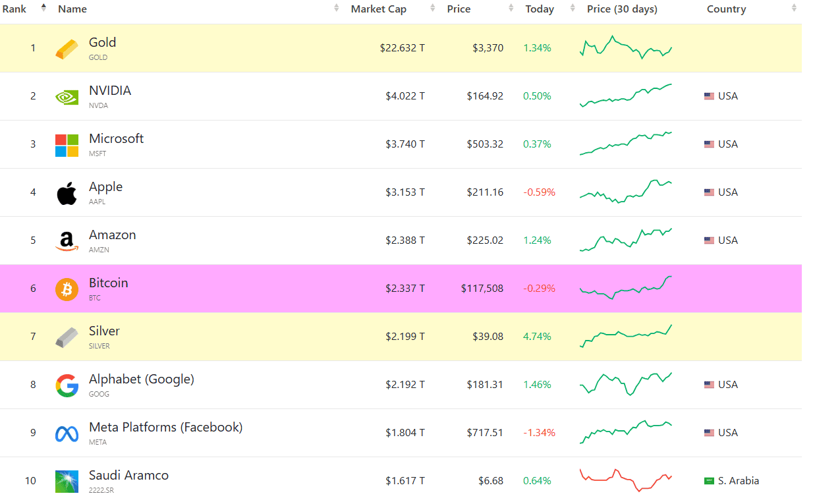
Task: Click the Saudi Aramco logo
Action: coord(66,480)
